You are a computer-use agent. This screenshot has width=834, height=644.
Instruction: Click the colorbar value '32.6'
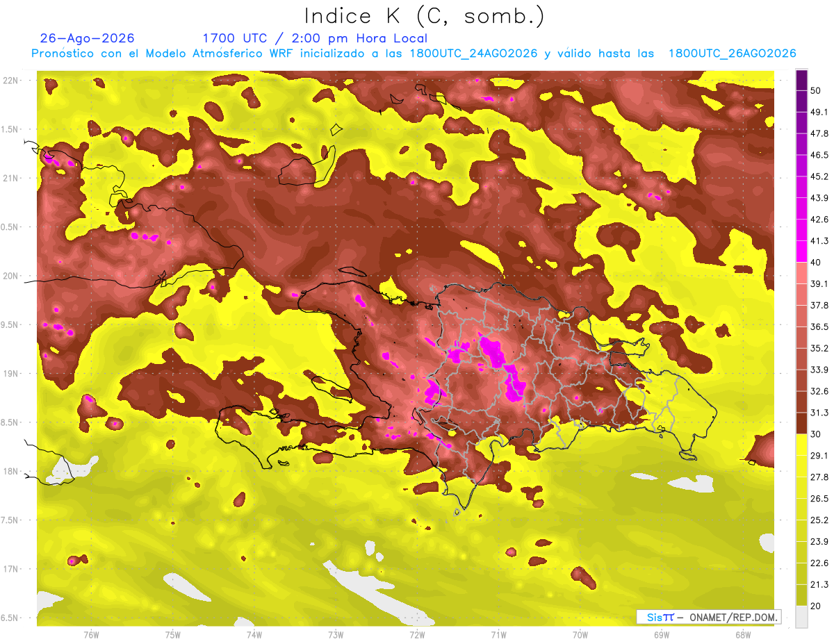coord(819,391)
